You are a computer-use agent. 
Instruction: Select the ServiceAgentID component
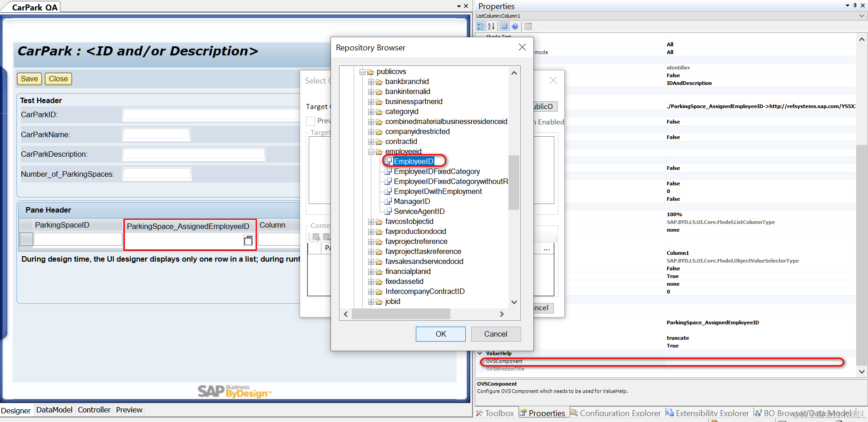[419, 211]
